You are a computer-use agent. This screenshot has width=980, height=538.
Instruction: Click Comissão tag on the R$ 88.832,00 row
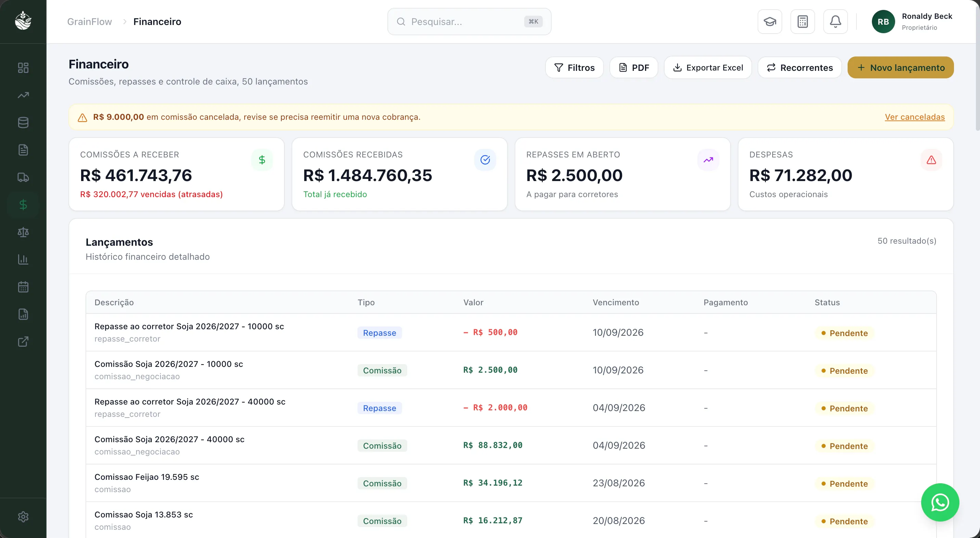[x=382, y=446]
